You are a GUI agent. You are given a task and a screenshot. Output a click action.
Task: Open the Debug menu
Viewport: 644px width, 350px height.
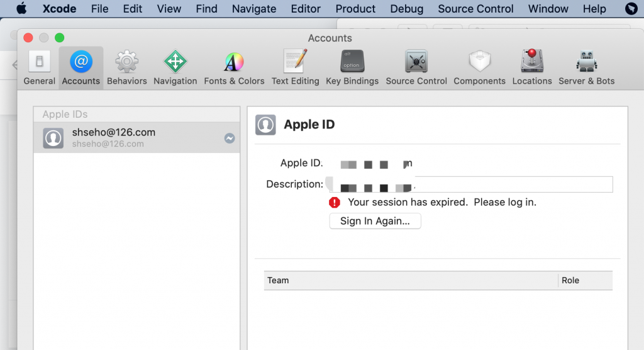tap(407, 9)
